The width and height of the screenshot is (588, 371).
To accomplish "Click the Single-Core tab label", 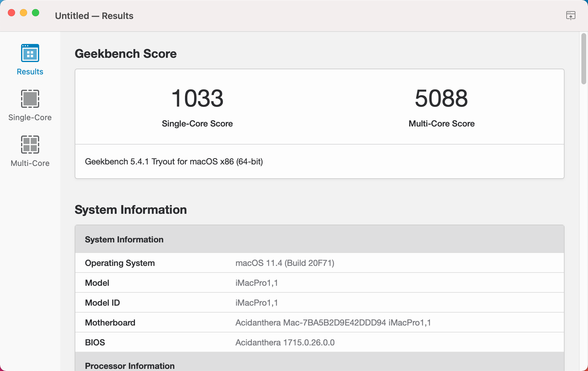I will coord(30,117).
